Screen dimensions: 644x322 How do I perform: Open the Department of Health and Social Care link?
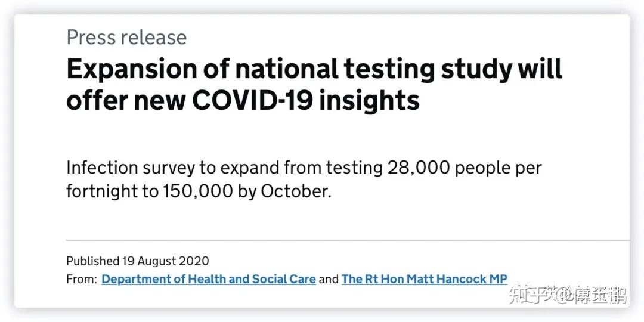click(208, 279)
